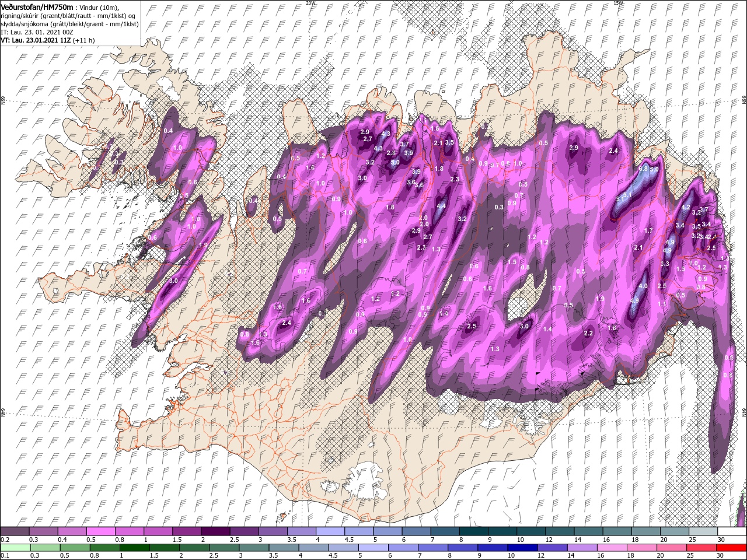747x560 pixels.
Task: Pick the rain scale swatch between 20 and 25
Action: tap(672, 548)
